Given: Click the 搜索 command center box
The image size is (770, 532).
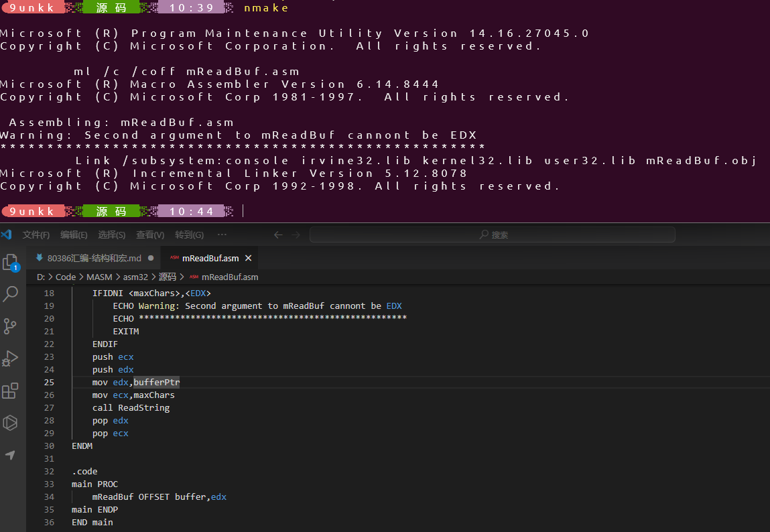Looking at the screenshot, I should (492, 235).
